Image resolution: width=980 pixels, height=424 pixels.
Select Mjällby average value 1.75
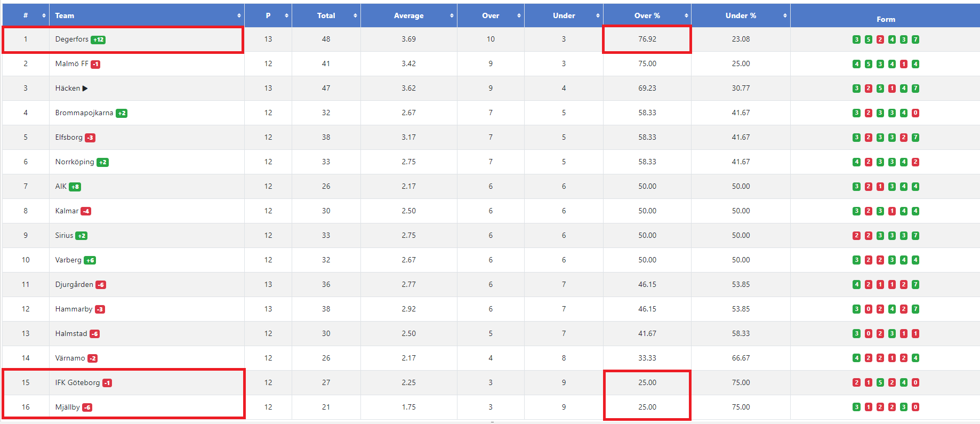point(408,407)
